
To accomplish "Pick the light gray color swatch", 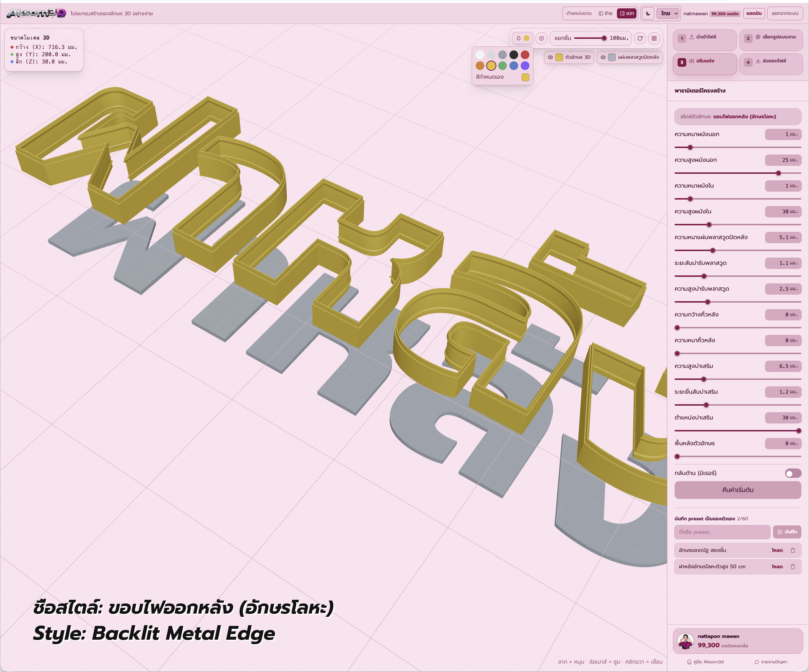I will 491,55.
